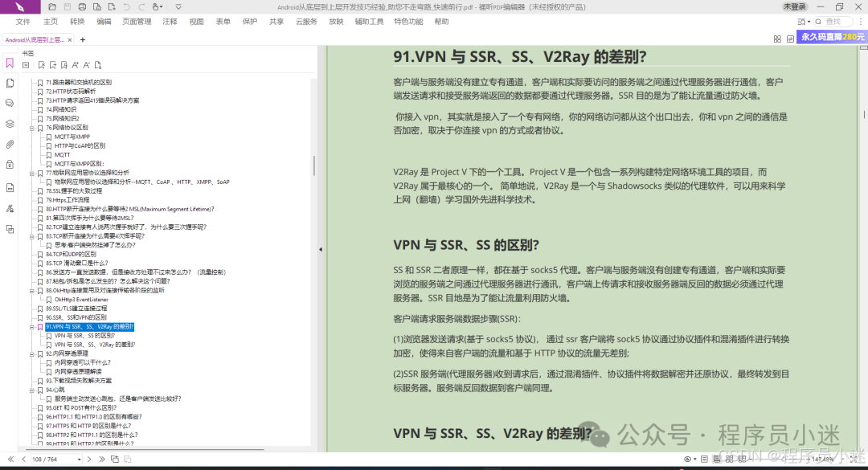This screenshot has height=470, width=868.
Task: Select the Hand tool icon in title bar
Action: pos(156,7)
